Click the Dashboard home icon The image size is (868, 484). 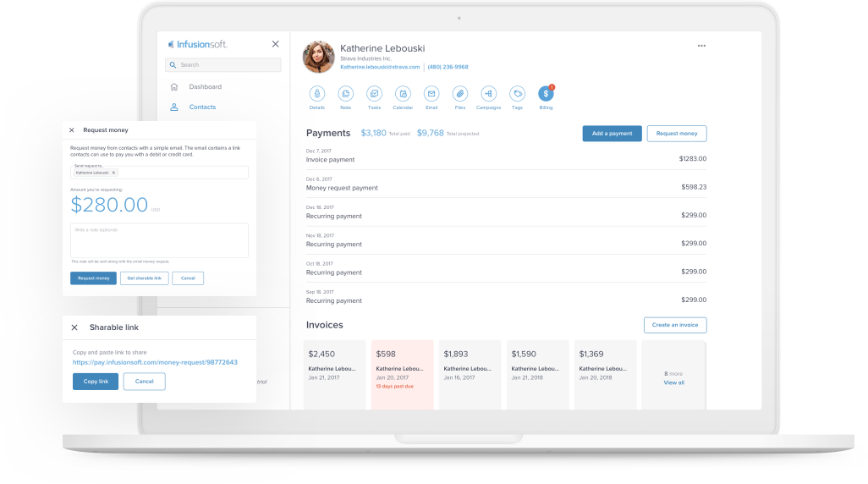click(173, 86)
